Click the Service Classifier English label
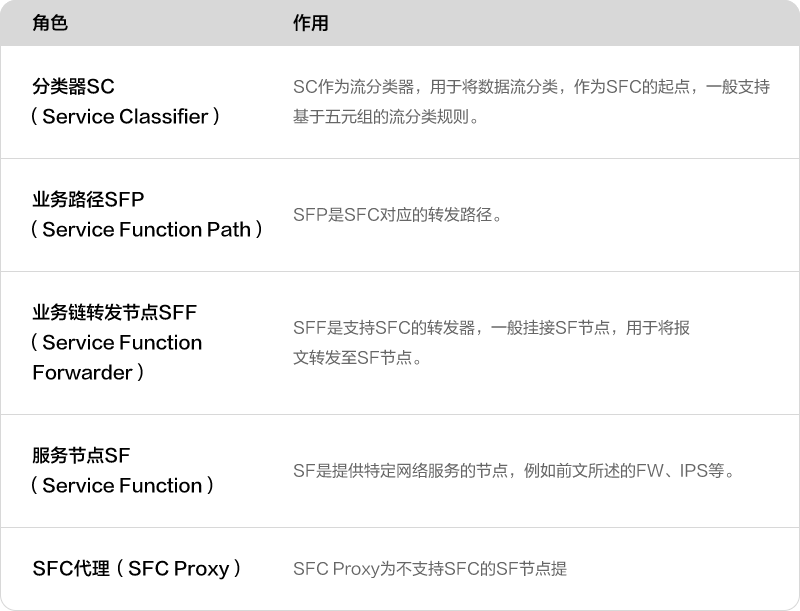800x611 pixels. (125, 116)
